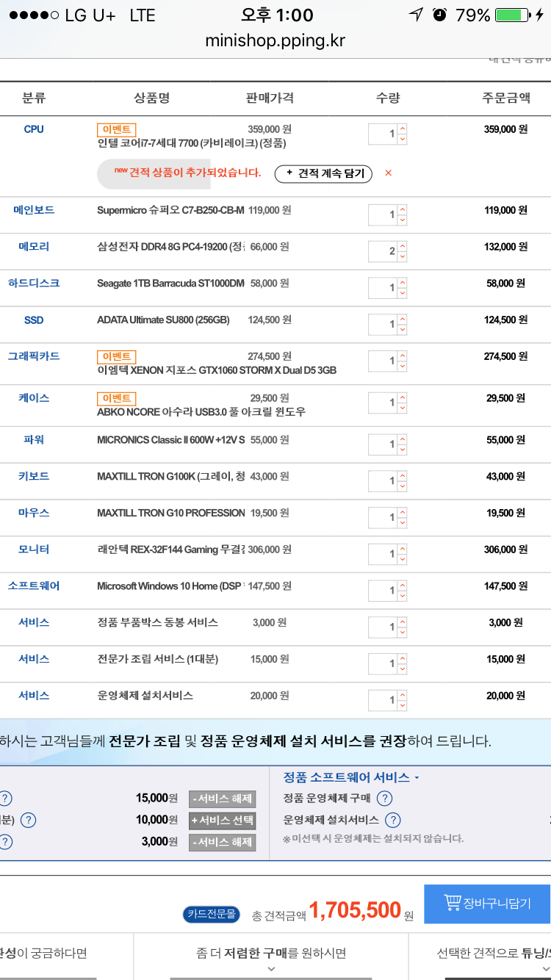Image resolution: width=551 pixels, height=980 pixels.
Task: Click 이벤트 badge on the 그래픽카드 row
Action: [116, 356]
